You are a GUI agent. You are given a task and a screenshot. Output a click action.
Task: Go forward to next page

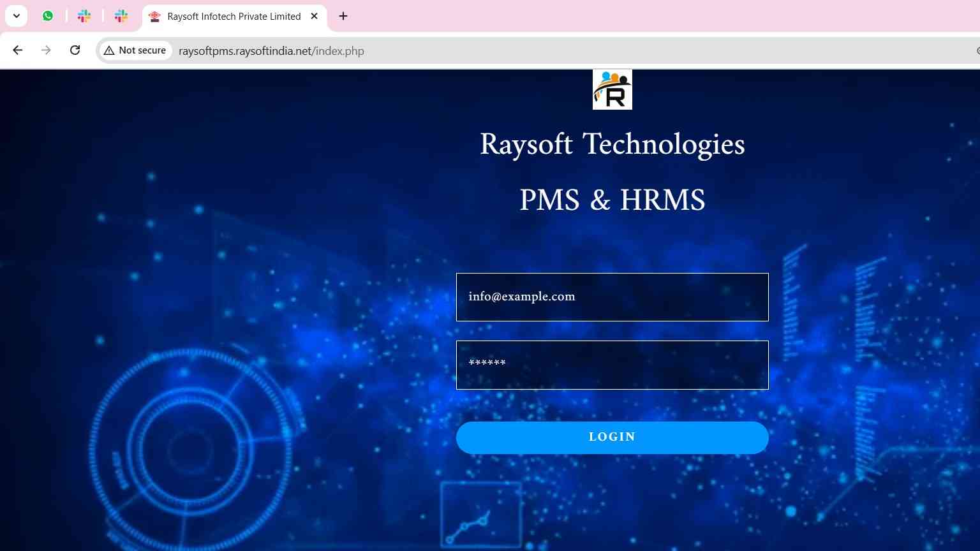coord(46,50)
